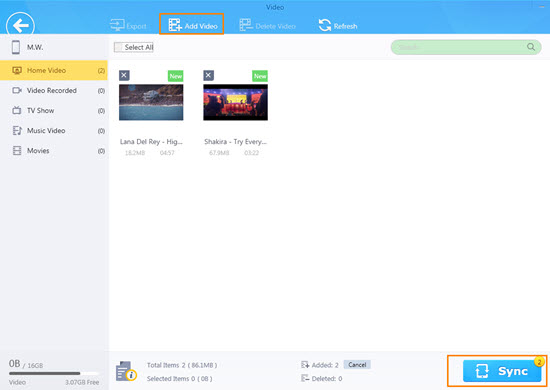This screenshot has width=550, height=390.
Task: Select Delete Video in the toolbar
Action: (x=268, y=26)
